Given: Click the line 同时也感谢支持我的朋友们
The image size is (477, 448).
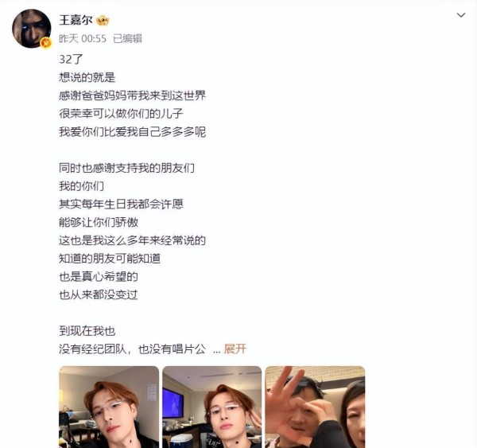Looking at the screenshot, I should point(126,168).
